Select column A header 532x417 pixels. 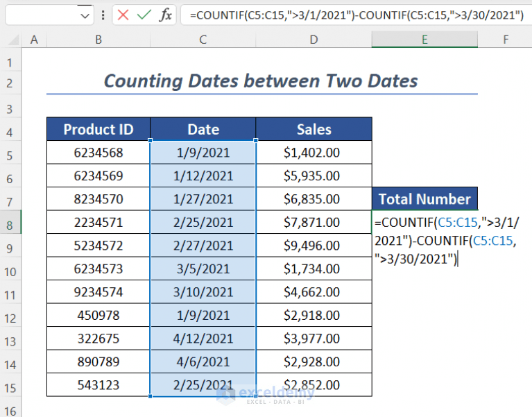(x=34, y=40)
